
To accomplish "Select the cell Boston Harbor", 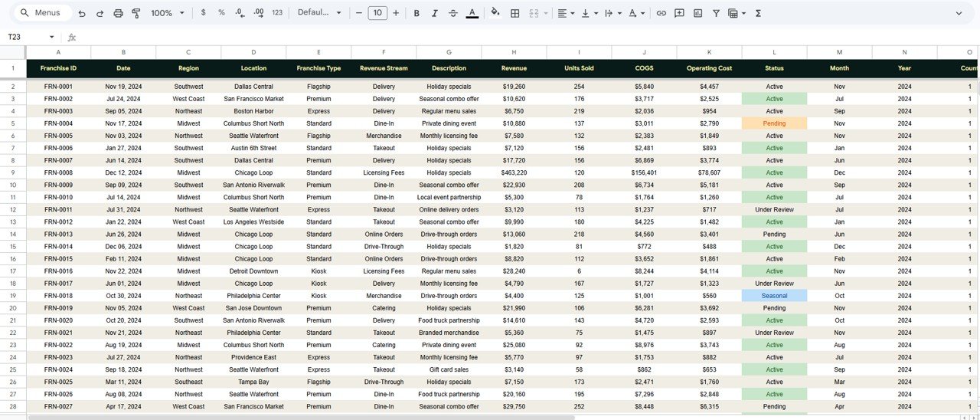I will tap(253, 111).
